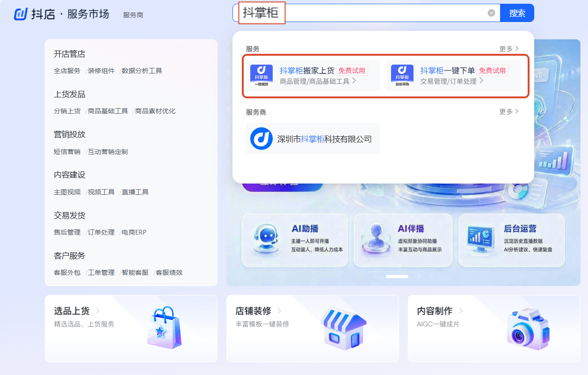Select 装修组件 in the sidebar
The width and height of the screenshot is (588, 375).
101,71
